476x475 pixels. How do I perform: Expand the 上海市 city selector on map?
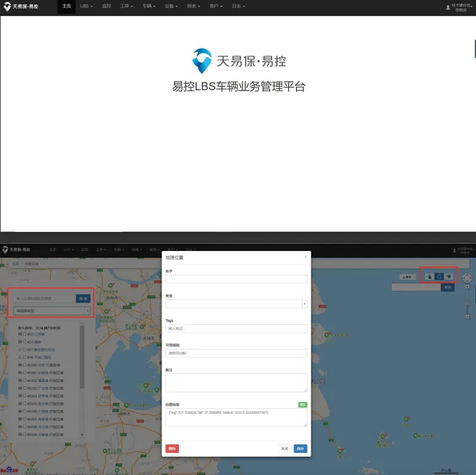(407, 277)
